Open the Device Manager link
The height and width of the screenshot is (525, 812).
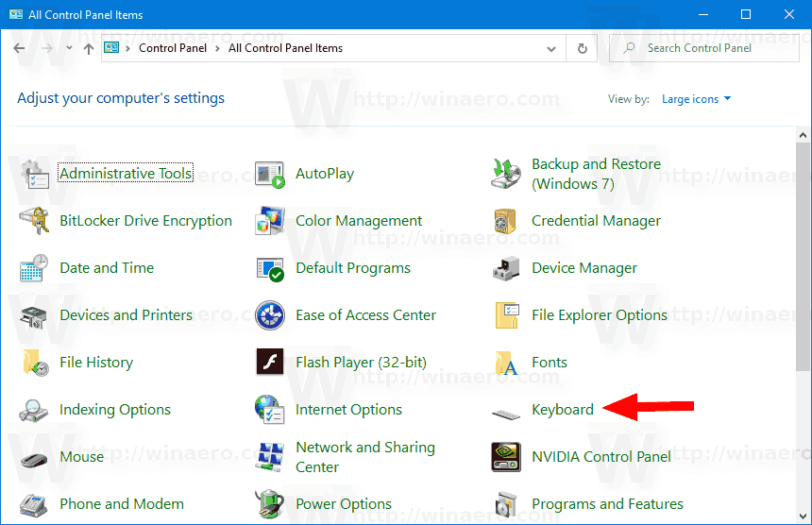584,268
